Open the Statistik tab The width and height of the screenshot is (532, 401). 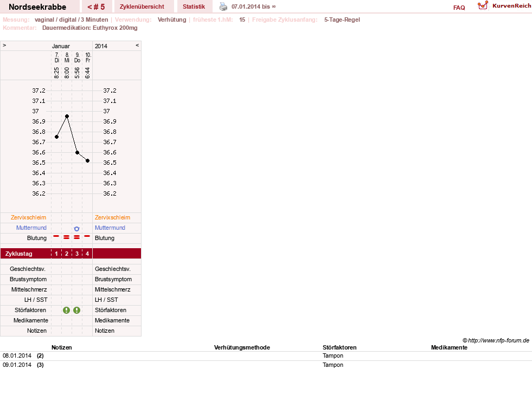[x=194, y=7]
